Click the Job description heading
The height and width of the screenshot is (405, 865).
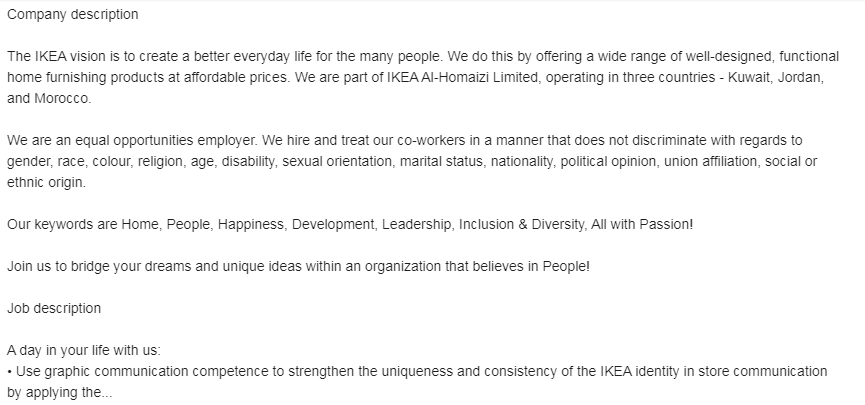click(x=54, y=308)
